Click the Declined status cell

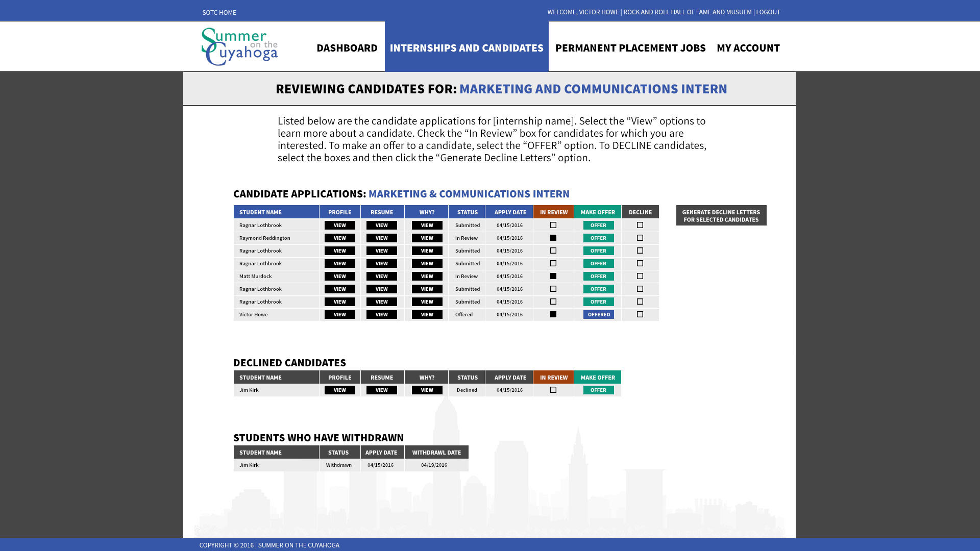[x=467, y=390]
